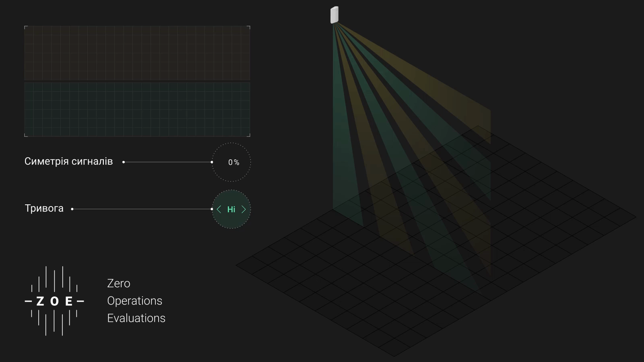Click the word Evaluations

pyautogui.click(x=136, y=318)
